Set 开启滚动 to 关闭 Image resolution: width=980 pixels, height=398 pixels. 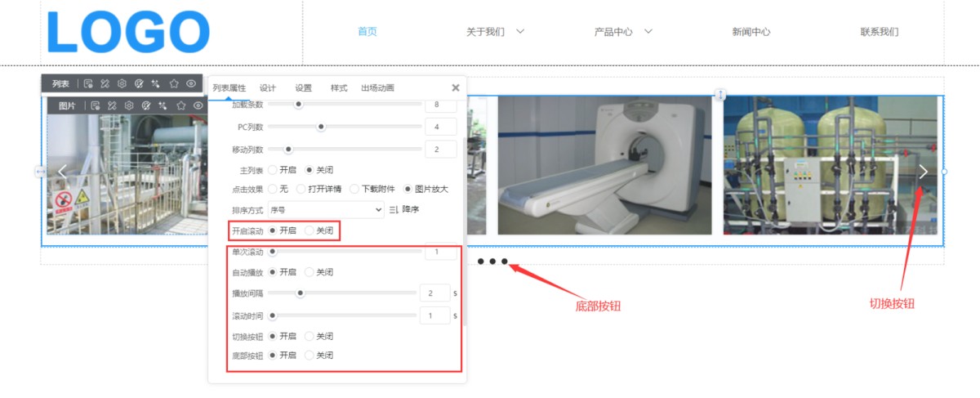click(310, 231)
